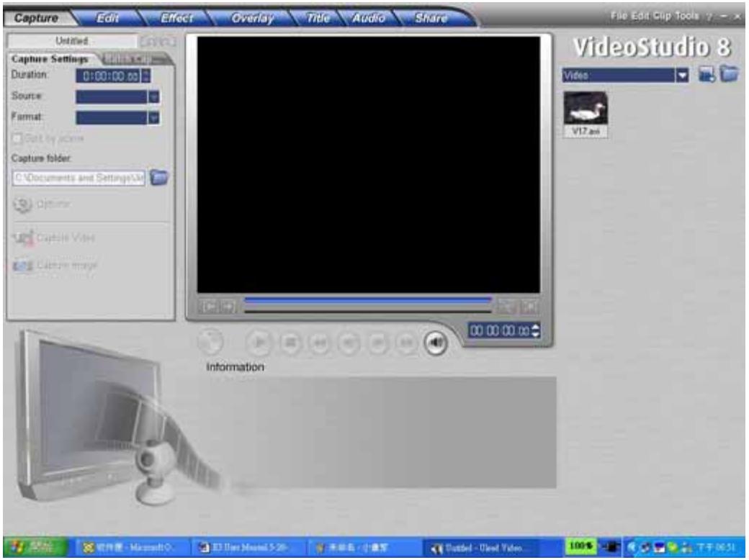Click the End fast-forward button
The width and height of the screenshot is (749, 560).
click(x=406, y=343)
